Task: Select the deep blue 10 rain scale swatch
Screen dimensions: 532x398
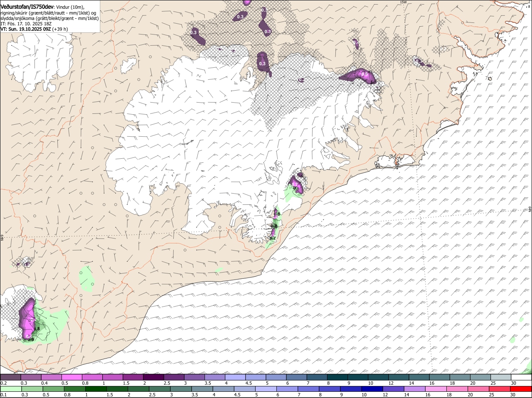Action: (372, 389)
